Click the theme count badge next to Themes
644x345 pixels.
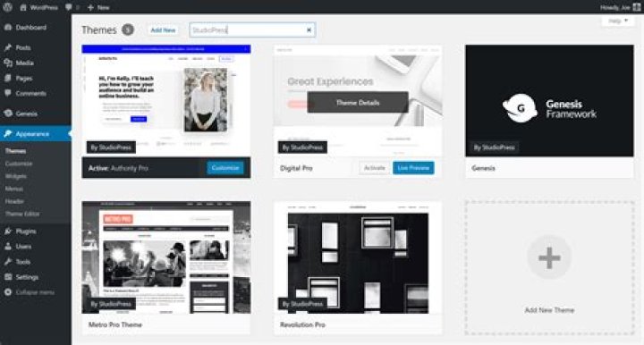[128, 30]
